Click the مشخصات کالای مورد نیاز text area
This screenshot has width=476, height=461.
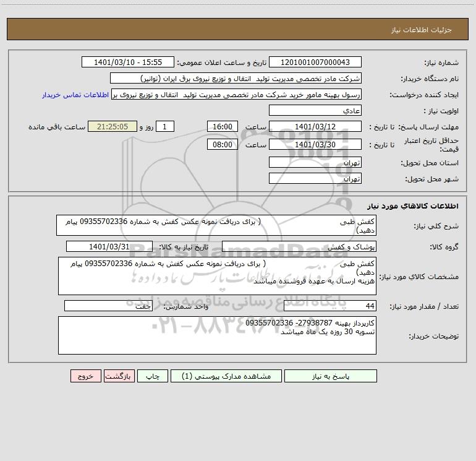point(217,276)
